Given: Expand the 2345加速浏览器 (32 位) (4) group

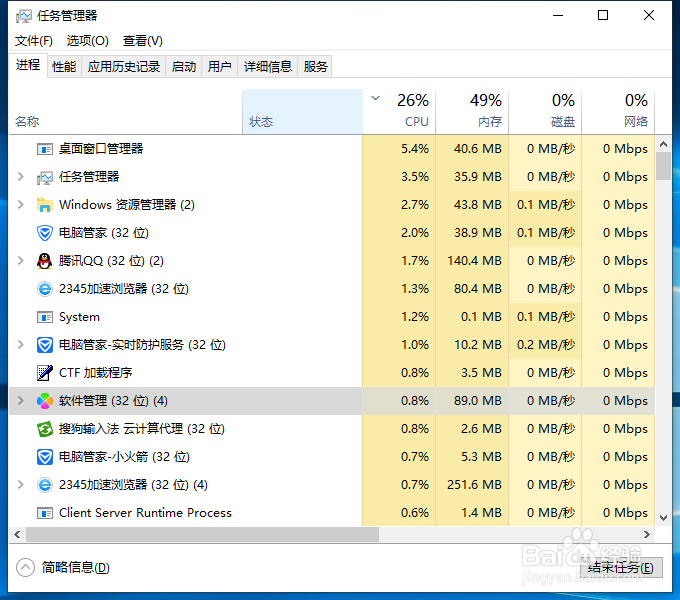Looking at the screenshot, I should [x=20, y=485].
